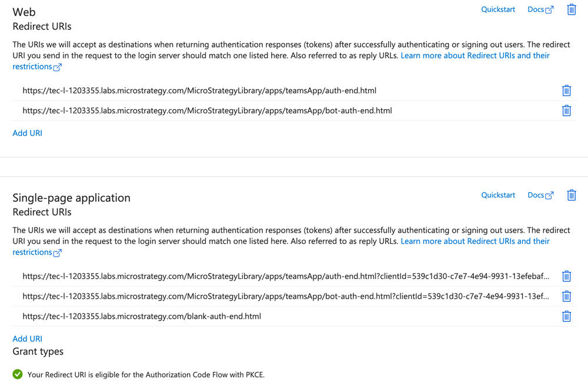Delete Web auth-end.html redirect URI
This screenshot has height=387, width=588.
pos(566,90)
